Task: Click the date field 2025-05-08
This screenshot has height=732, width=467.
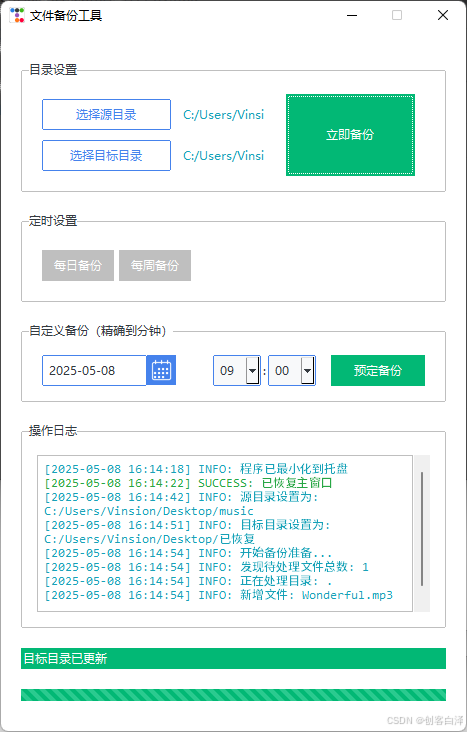Action: click(94, 371)
